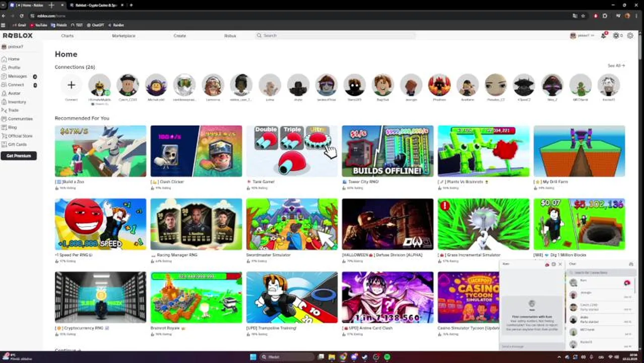Open the Racing Manager RNG thumbnail
Screen dimensions: 644x363
click(196, 224)
